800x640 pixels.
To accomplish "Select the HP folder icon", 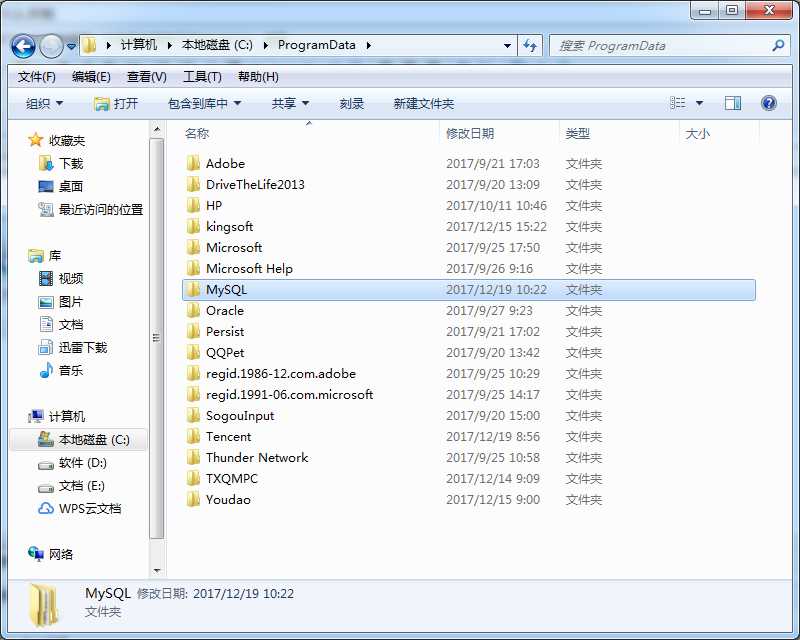I will coord(193,205).
